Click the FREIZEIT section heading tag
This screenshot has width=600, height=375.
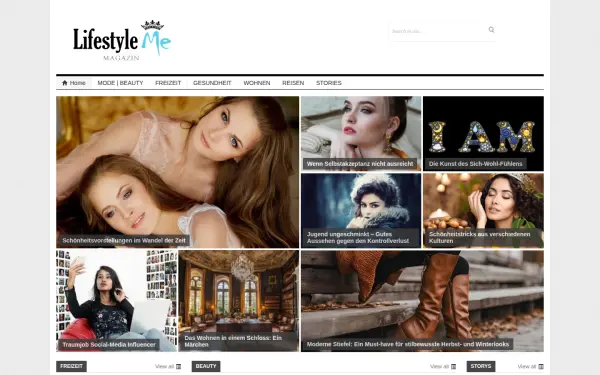[71, 366]
